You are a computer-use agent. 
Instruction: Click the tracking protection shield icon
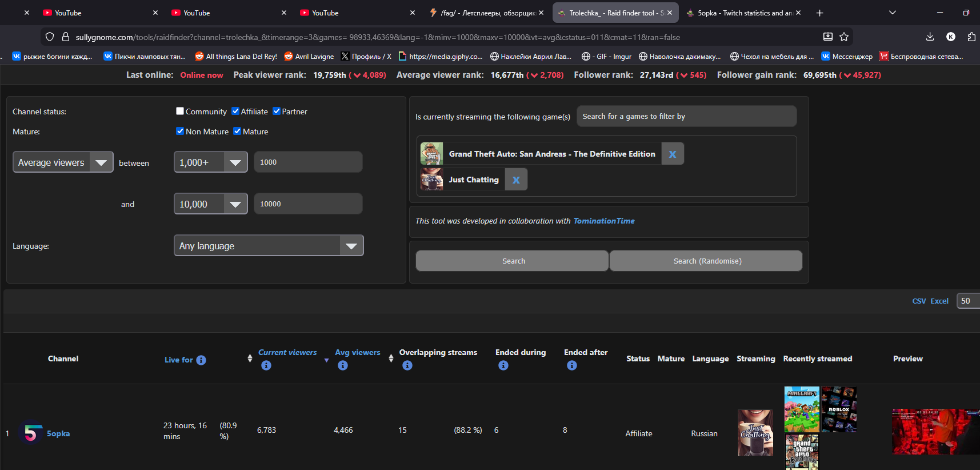(50, 37)
